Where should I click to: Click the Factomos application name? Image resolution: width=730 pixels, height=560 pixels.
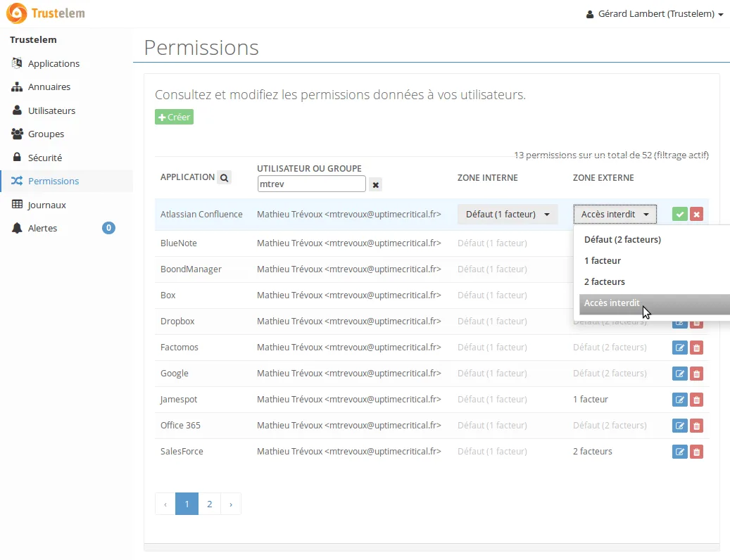pos(180,348)
